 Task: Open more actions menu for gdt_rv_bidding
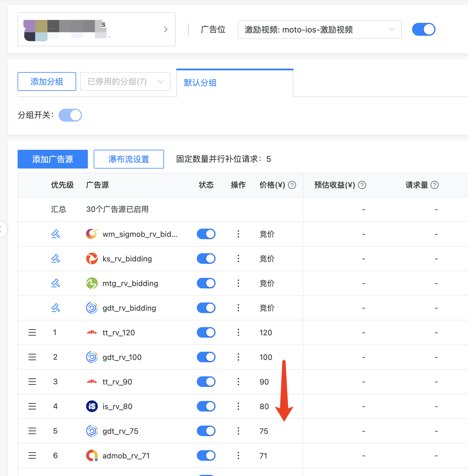pos(238,308)
